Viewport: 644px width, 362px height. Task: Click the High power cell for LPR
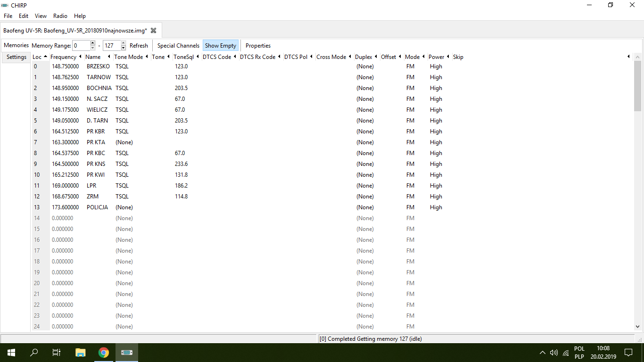click(436, 186)
